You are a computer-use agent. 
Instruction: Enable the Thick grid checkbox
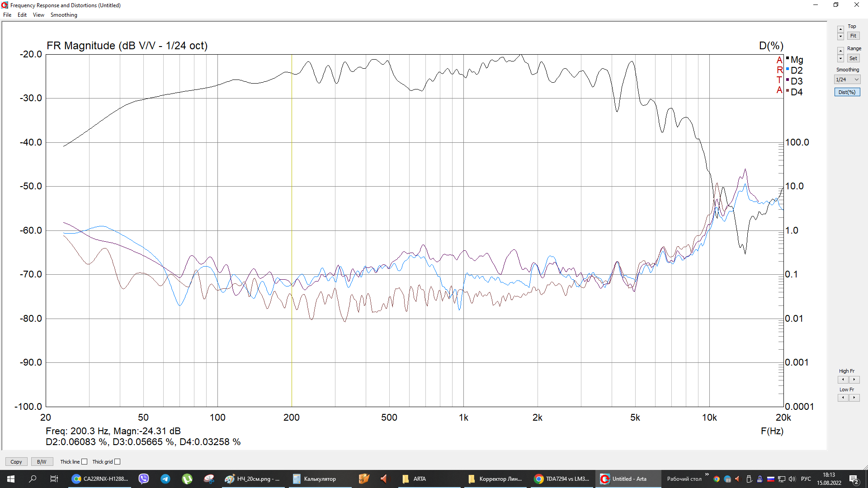(x=118, y=462)
